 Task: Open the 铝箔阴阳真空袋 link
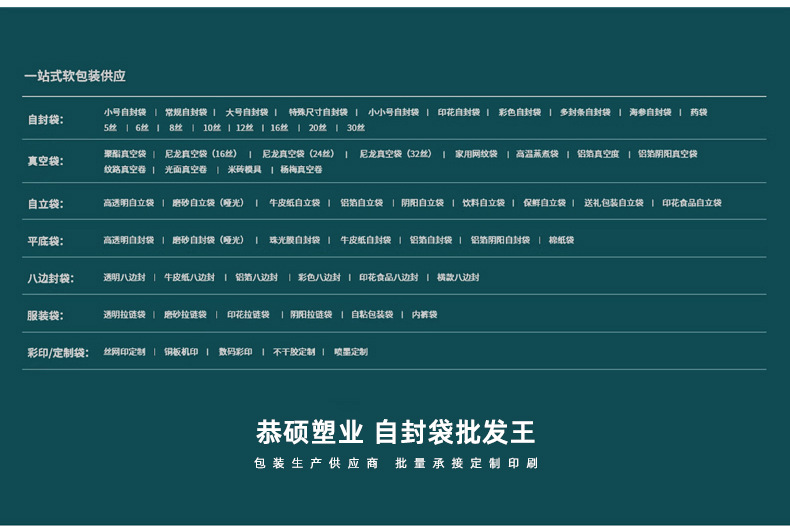(668, 154)
